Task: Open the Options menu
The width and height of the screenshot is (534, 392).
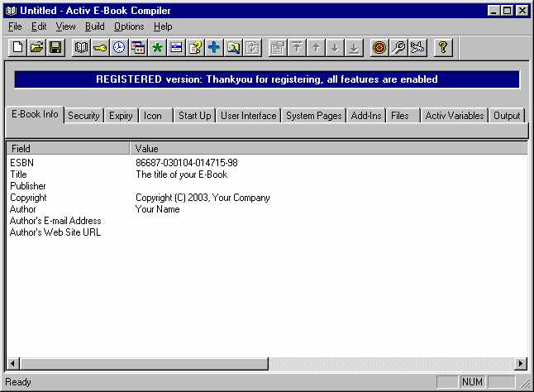Action: pyautogui.click(x=129, y=26)
